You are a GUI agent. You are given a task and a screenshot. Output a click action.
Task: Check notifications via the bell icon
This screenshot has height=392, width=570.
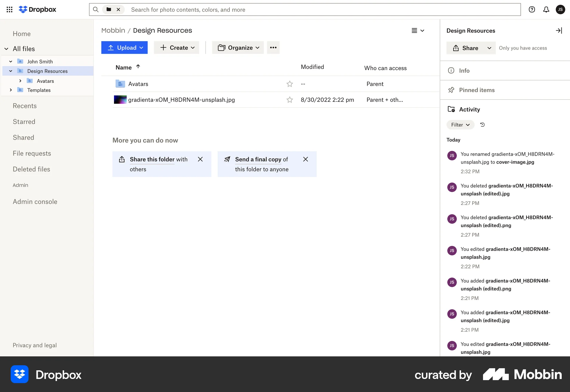click(x=546, y=10)
